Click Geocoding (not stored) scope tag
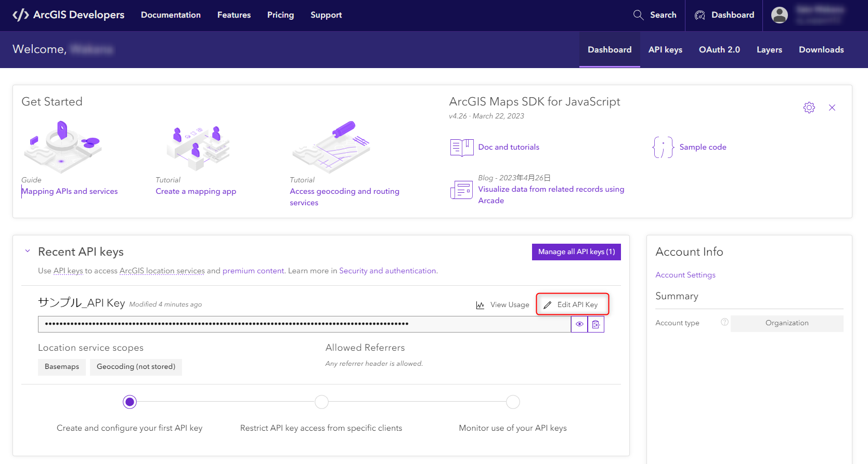Screen dimensions: 868x464 click(x=136, y=367)
